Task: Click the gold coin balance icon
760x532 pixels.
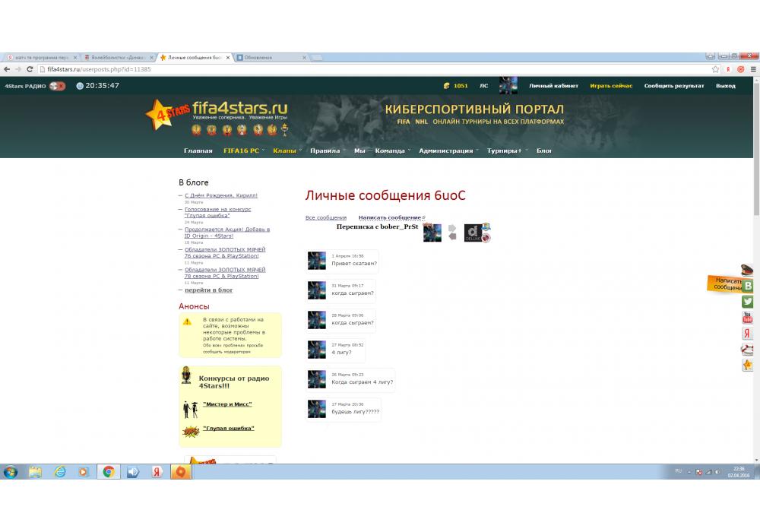Action: 447,86
